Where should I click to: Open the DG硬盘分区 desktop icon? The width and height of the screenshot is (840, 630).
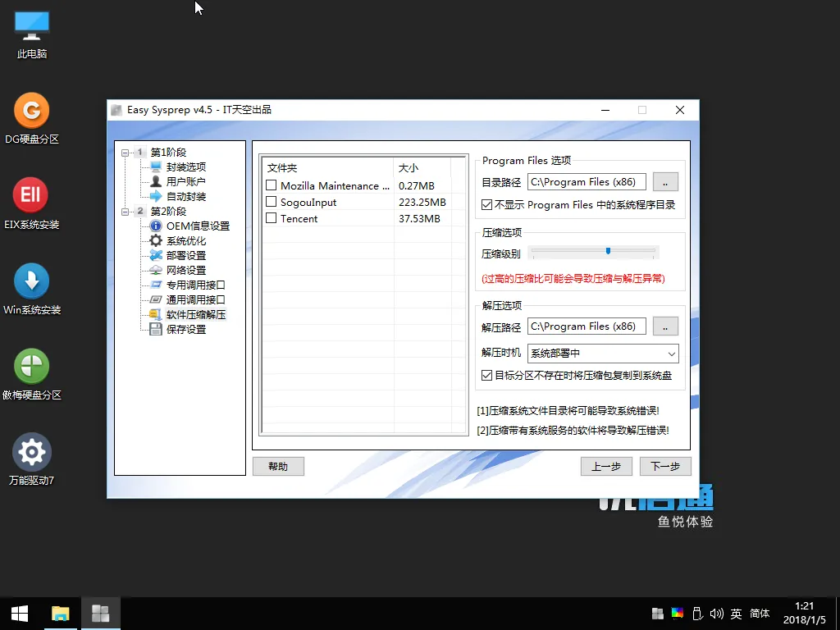click(31, 111)
